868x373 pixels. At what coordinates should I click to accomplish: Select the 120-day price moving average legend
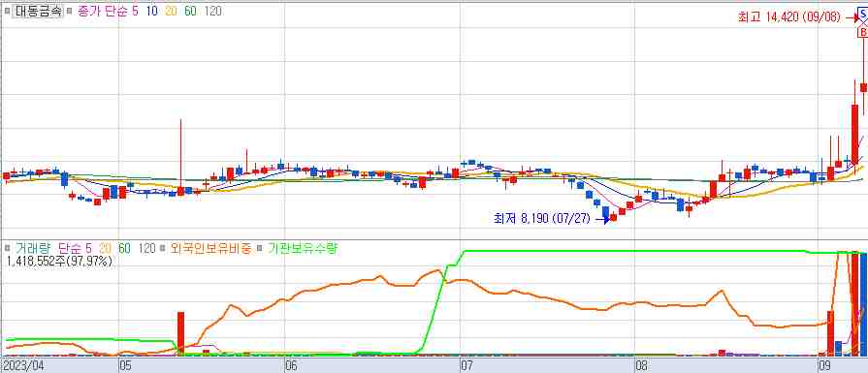[213, 11]
